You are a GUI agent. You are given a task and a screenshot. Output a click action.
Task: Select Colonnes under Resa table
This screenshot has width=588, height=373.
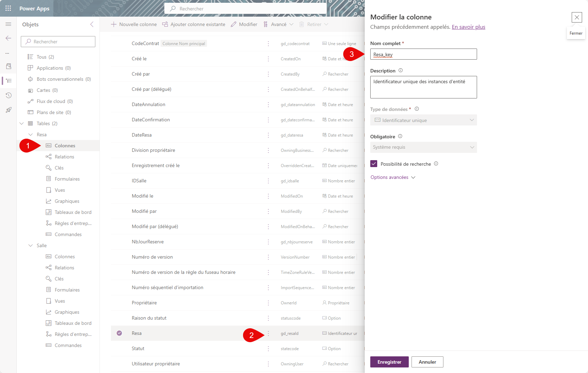pos(65,146)
